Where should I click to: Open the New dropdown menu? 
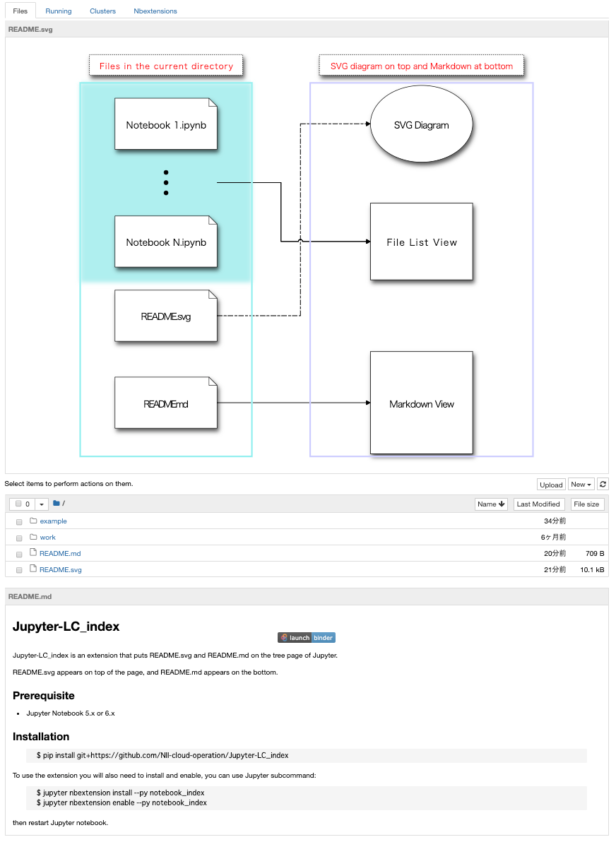tap(581, 485)
